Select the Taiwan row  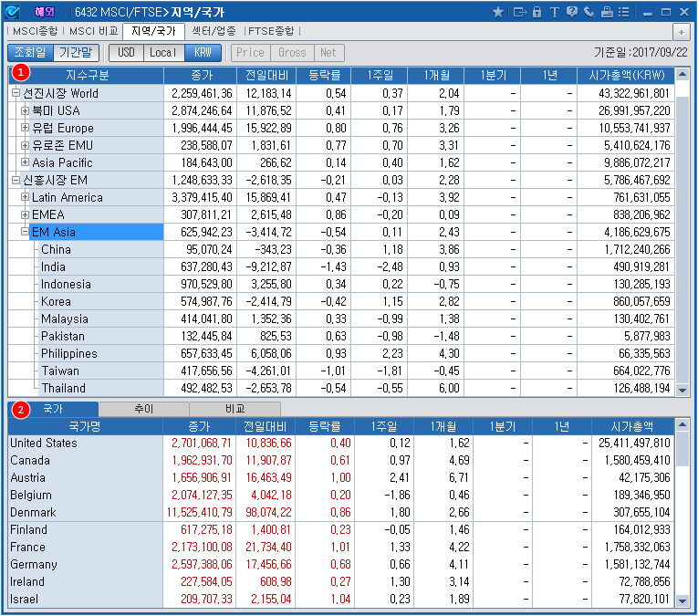(341, 371)
